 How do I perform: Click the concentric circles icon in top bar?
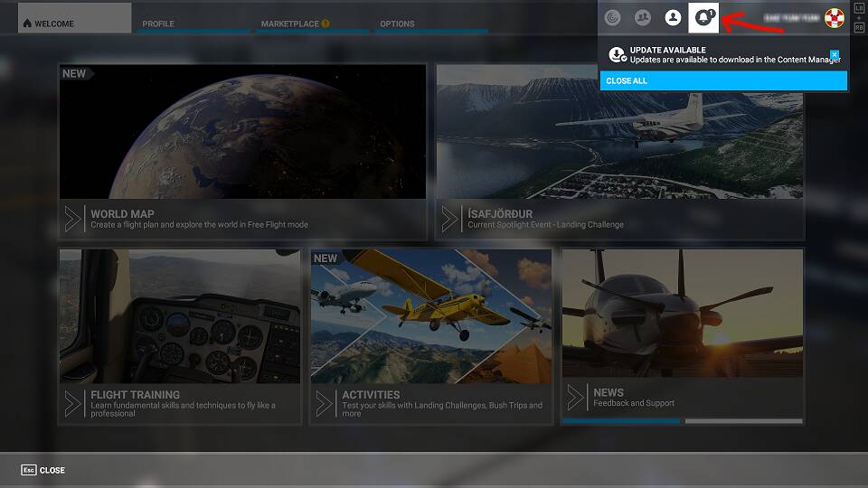coord(612,18)
